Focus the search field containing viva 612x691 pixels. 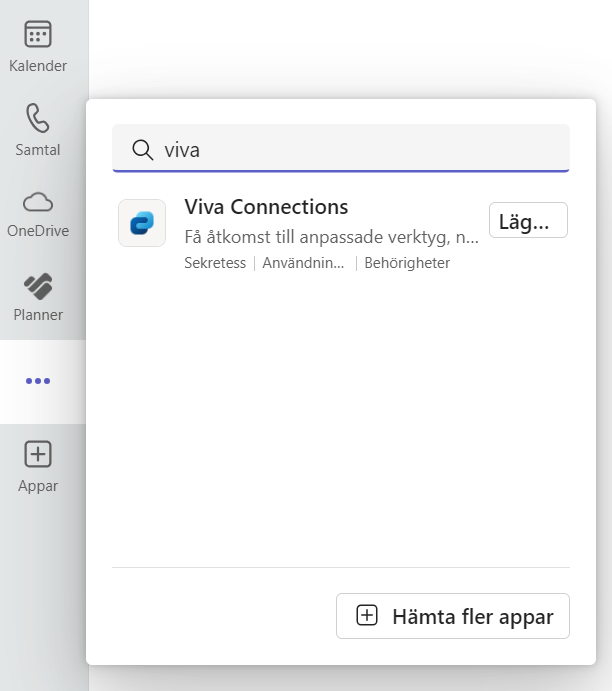pyautogui.click(x=341, y=148)
